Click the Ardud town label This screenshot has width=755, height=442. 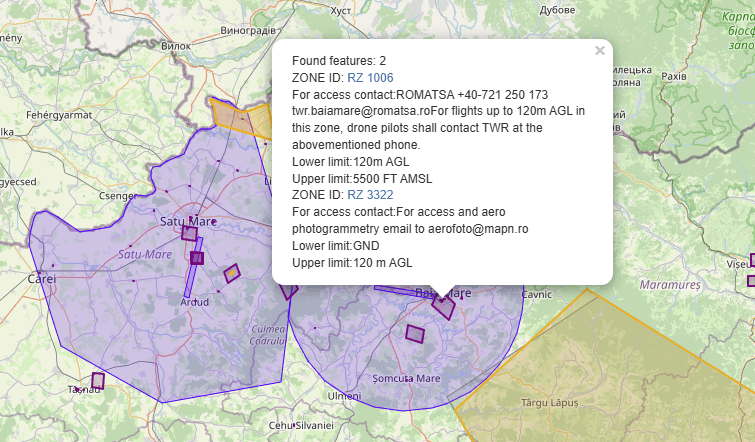(x=195, y=302)
